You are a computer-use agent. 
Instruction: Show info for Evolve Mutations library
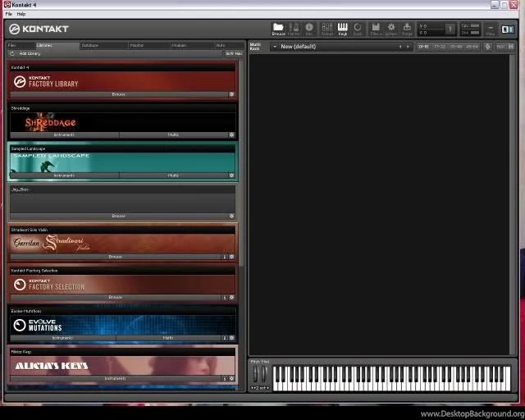point(225,338)
